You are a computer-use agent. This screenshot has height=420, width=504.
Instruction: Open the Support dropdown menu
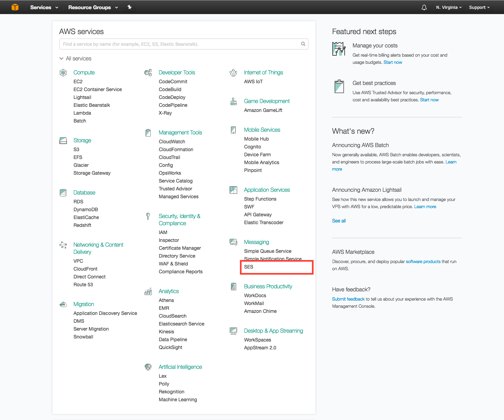pyautogui.click(x=479, y=7)
